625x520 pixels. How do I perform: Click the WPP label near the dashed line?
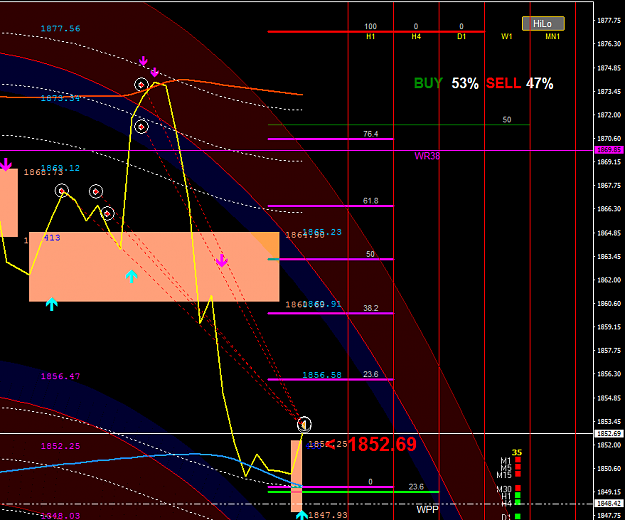(x=427, y=509)
